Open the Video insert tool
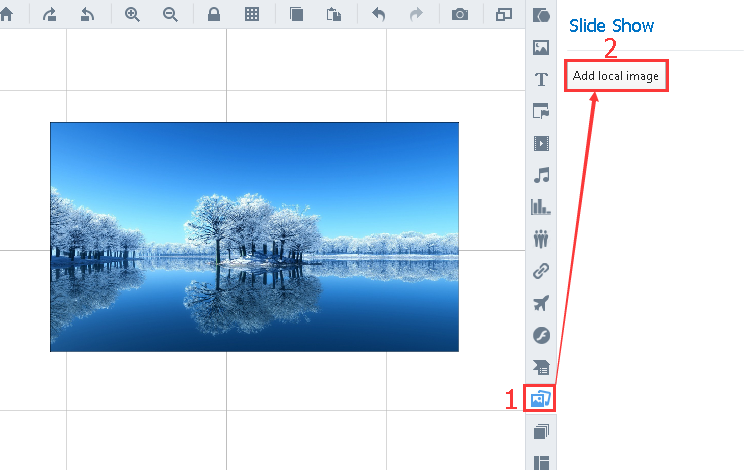Viewport: 752px width, 470px height. tap(541, 143)
